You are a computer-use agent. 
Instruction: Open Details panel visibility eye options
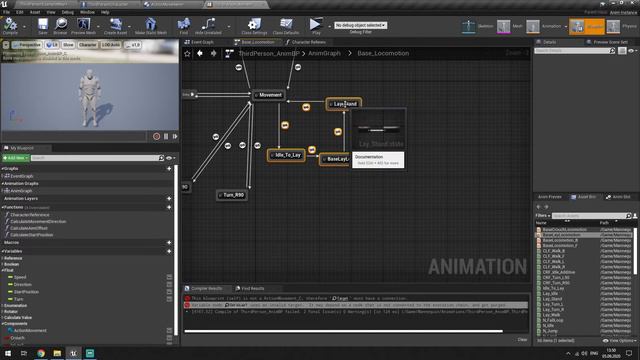click(x=632, y=51)
